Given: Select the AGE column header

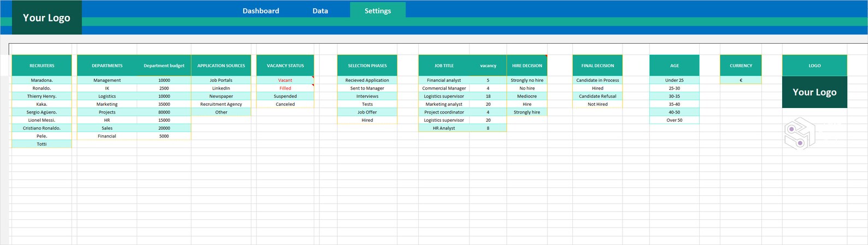Looking at the screenshot, I should click(x=675, y=65).
